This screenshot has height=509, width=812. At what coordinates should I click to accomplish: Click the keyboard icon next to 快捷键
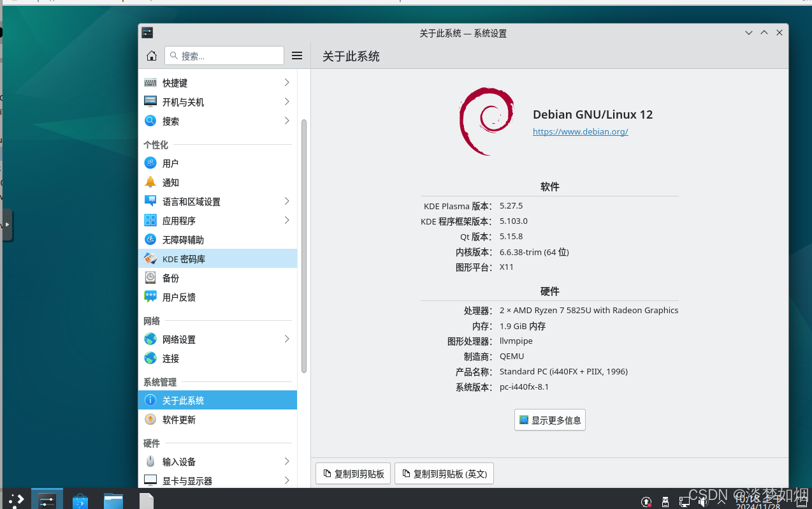click(150, 82)
